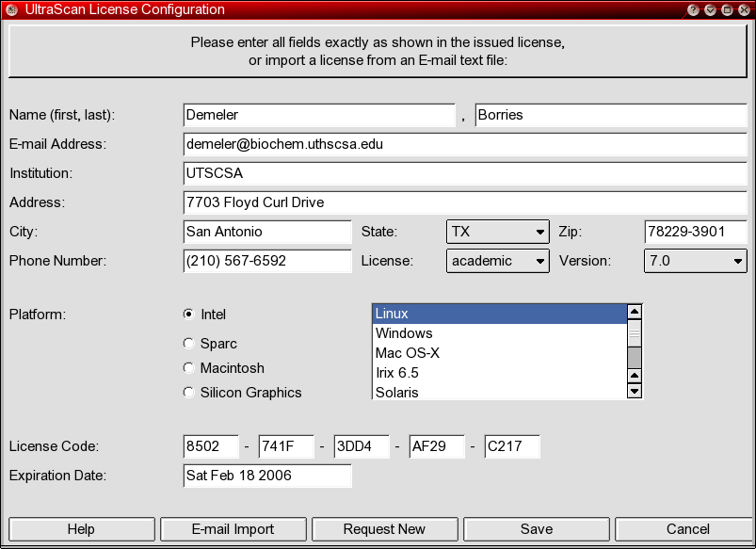
Task: Choose the Macintosh platform option
Action: pyautogui.click(x=189, y=368)
